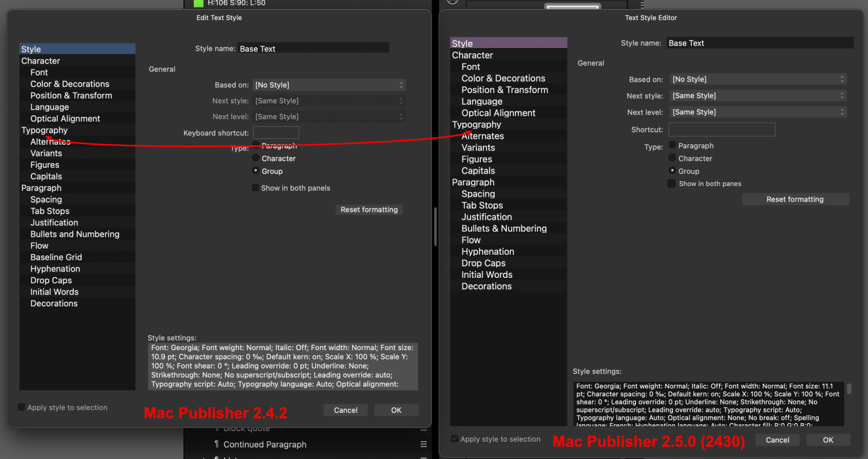Open the Next style dropdown in right dialog

(758, 95)
